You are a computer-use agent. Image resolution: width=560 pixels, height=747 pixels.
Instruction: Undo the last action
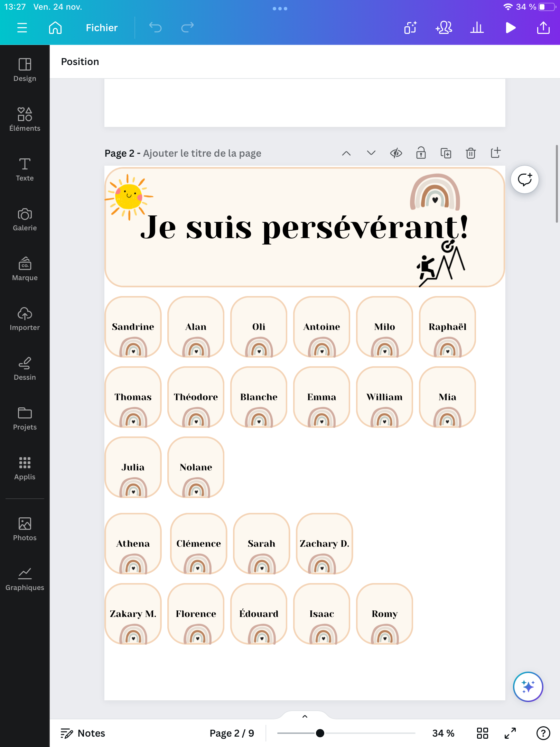[155, 28]
